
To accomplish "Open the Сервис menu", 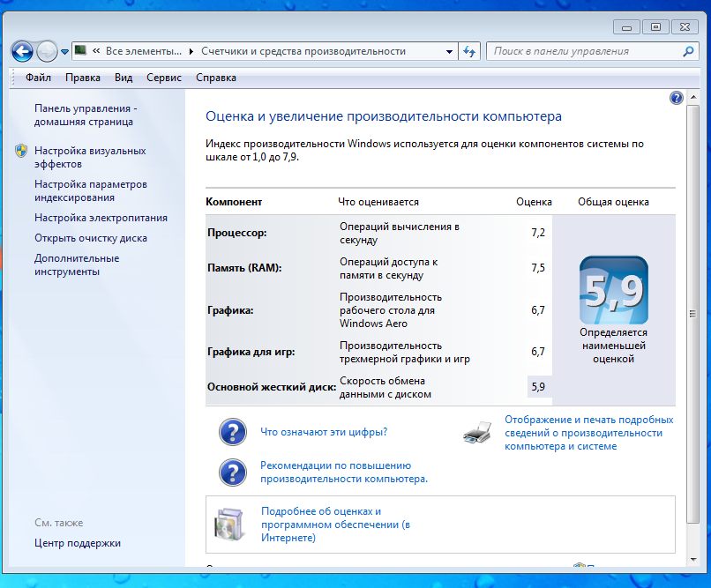I will [164, 78].
